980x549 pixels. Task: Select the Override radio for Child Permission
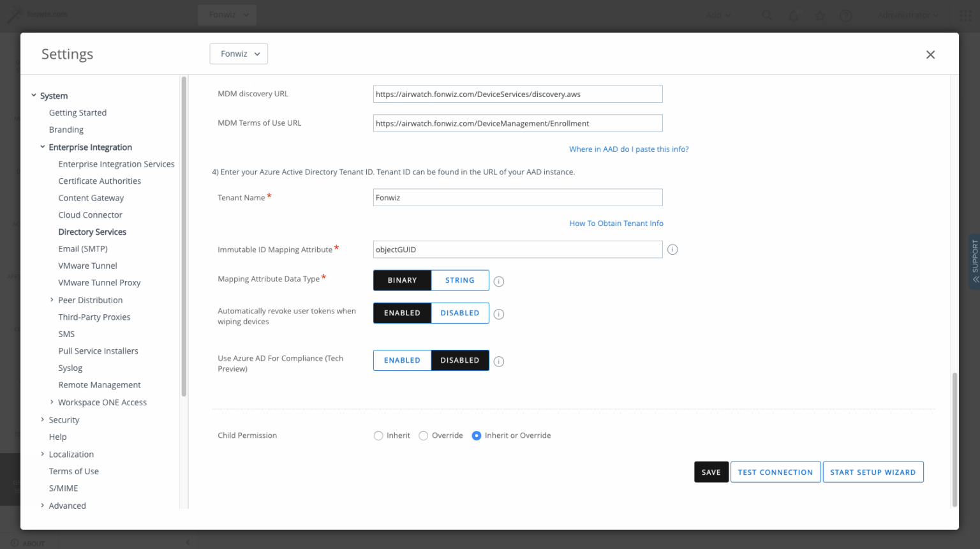[x=423, y=435]
